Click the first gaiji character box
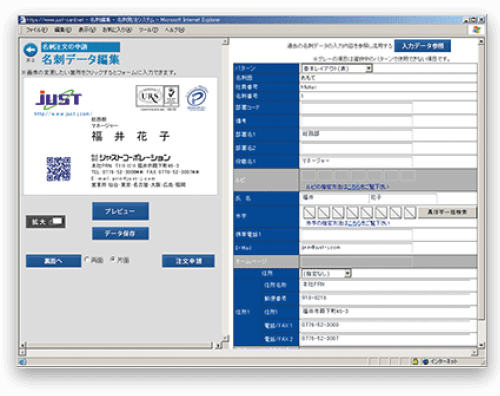Viewport: 500px width, 396px height. point(309,212)
